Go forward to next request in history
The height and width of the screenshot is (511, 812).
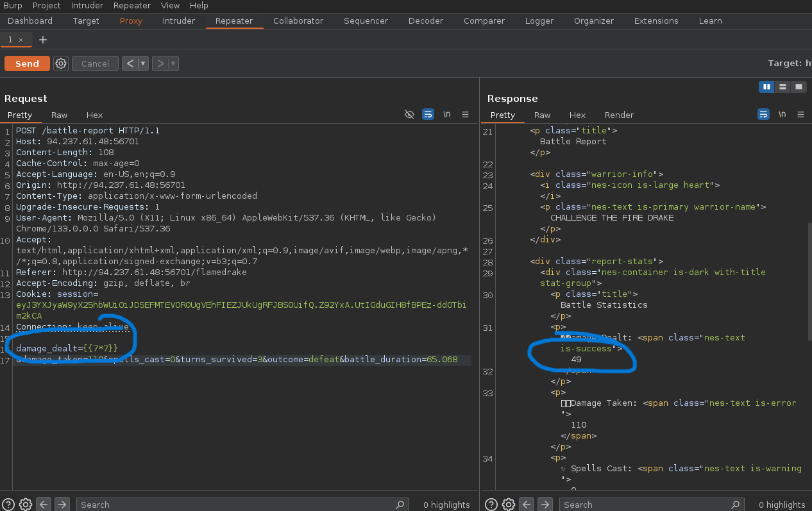(x=160, y=63)
